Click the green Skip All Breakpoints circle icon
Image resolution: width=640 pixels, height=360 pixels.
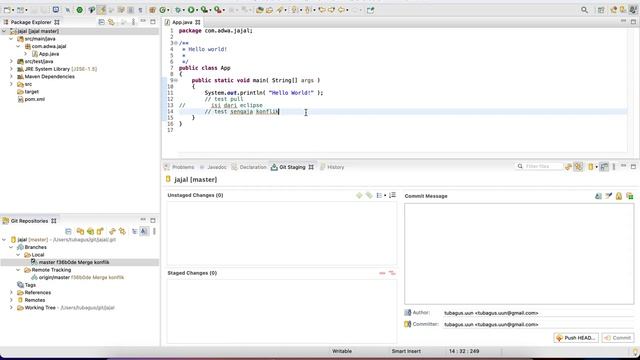click(x=80, y=10)
